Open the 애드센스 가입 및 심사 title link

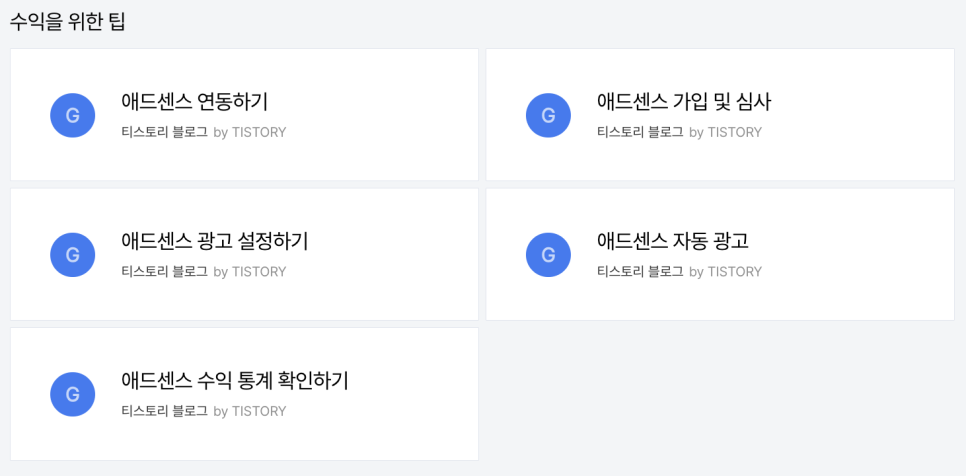pos(684,102)
